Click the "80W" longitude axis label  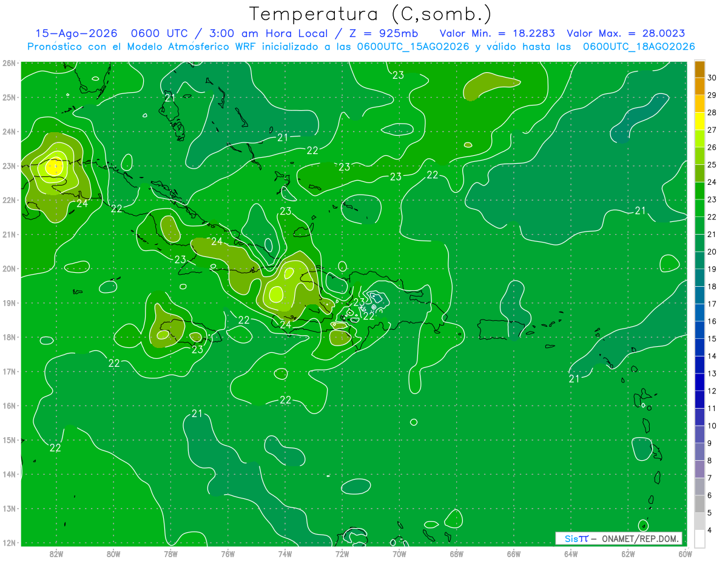coord(113,554)
